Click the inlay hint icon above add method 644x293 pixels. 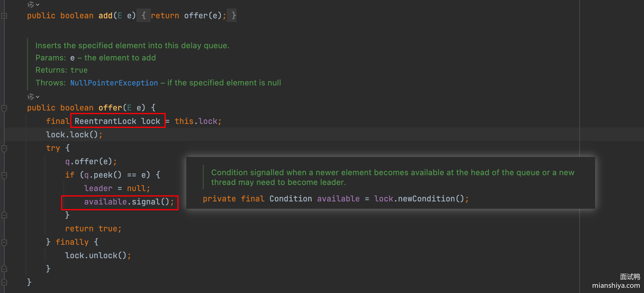coord(31,5)
